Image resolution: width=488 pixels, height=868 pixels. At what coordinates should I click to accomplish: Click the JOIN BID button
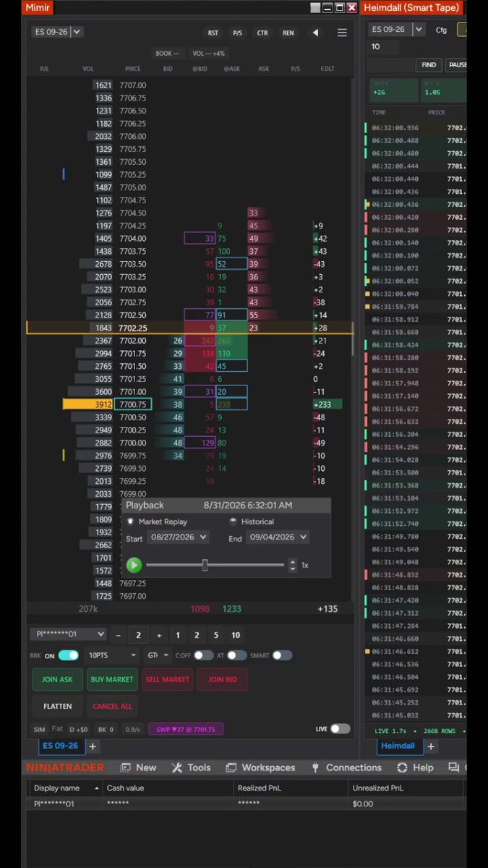(222, 679)
